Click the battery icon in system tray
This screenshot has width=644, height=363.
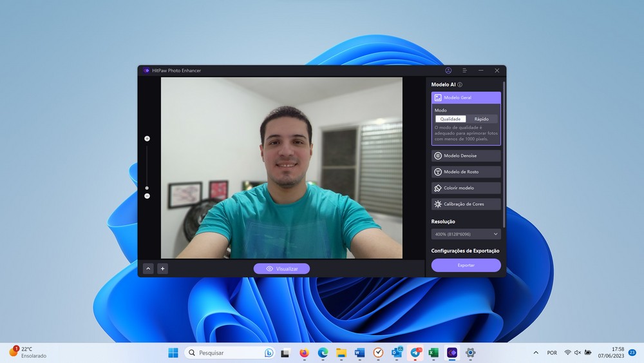click(x=588, y=353)
